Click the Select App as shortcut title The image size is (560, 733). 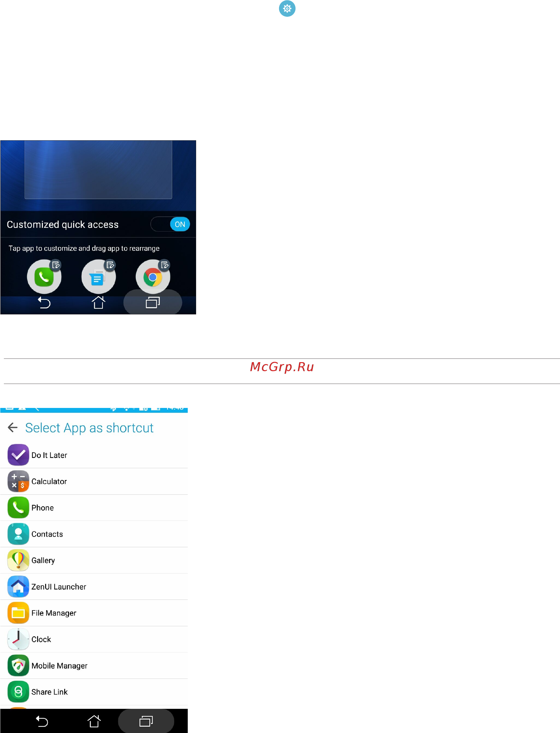(89, 428)
